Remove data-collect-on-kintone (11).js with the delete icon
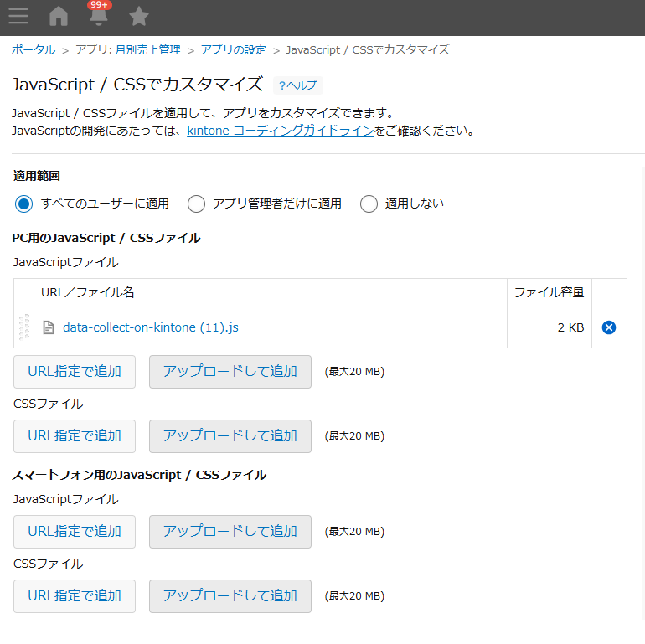The image size is (645, 644). 609,327
